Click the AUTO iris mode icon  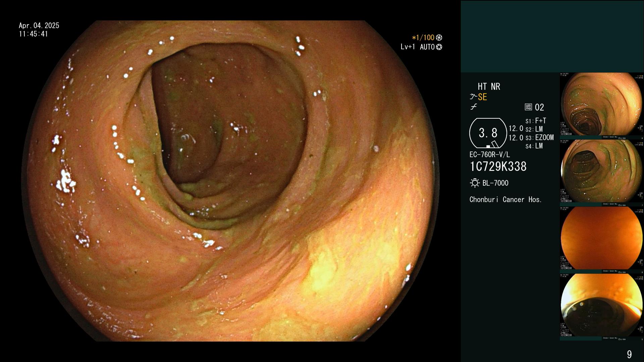pos(439,47)
